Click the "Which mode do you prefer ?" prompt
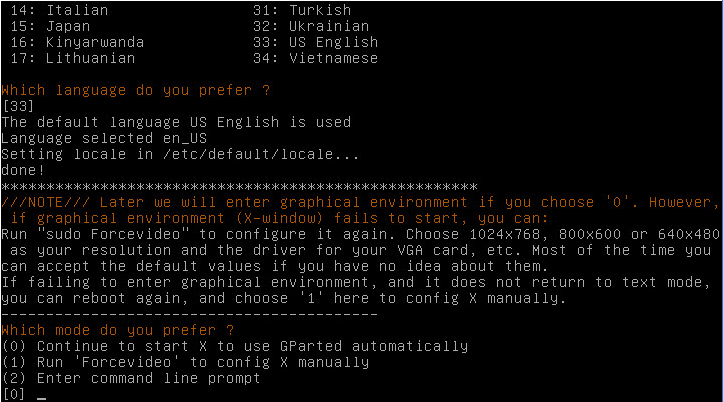723x402 pixels. coord(117,330)
